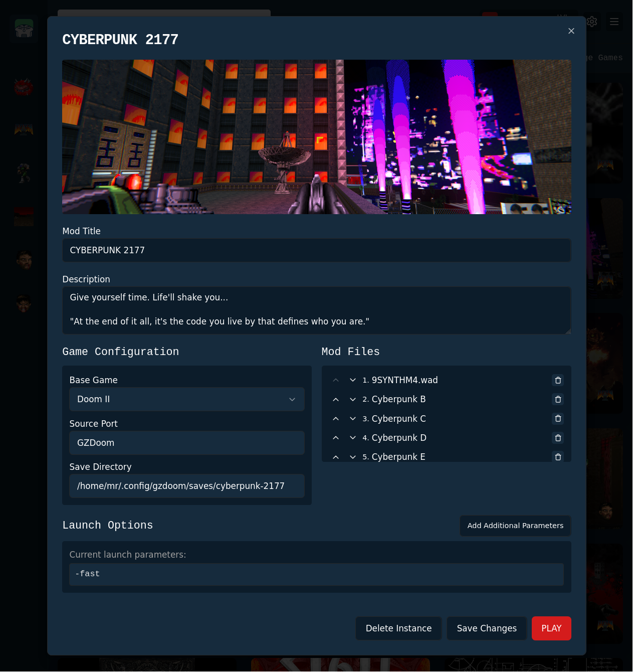Move Cyberpunk E down in the list

[x=353, y=457]
